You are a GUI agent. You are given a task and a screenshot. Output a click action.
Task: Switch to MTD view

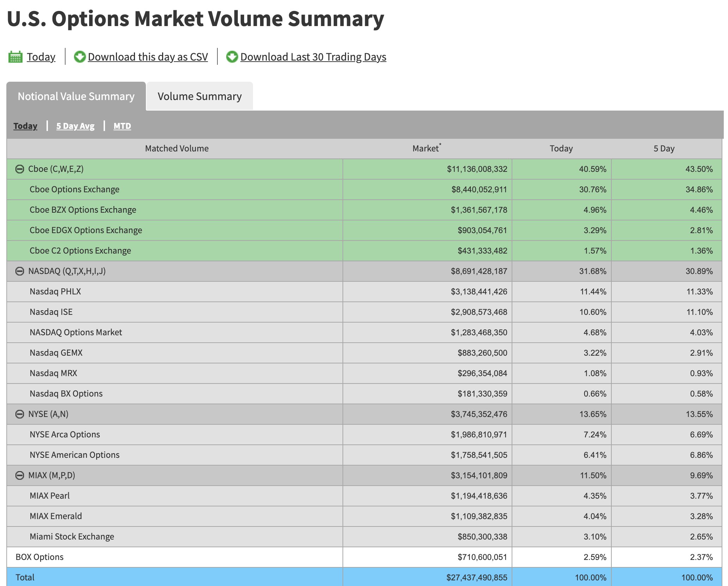click(122, 126)
